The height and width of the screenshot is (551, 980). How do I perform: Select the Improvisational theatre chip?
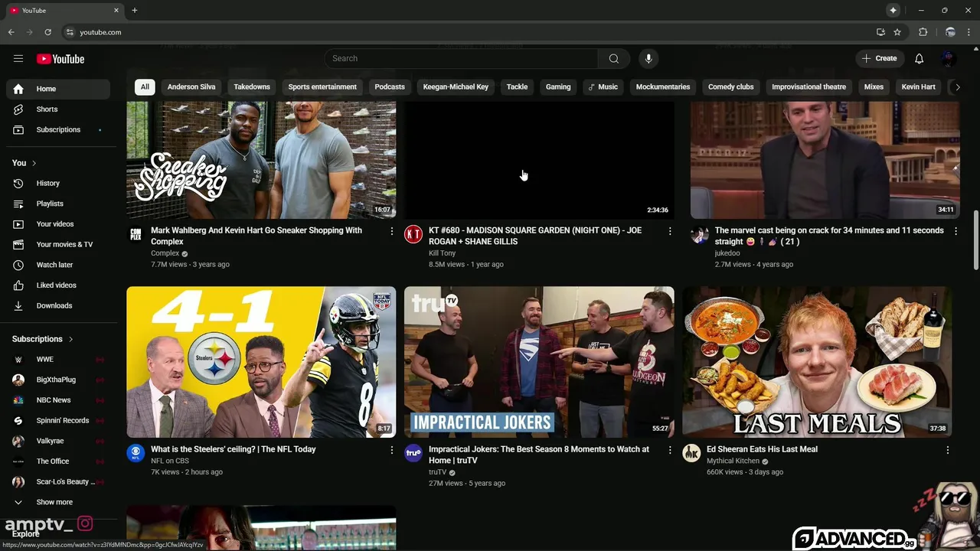click(808, 87)
